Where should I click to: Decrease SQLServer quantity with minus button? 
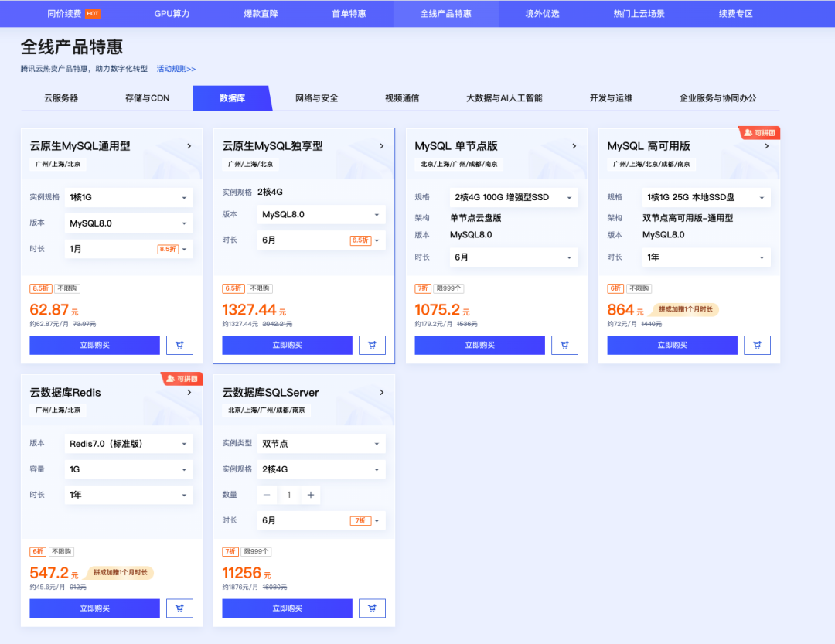pos(267,495)
